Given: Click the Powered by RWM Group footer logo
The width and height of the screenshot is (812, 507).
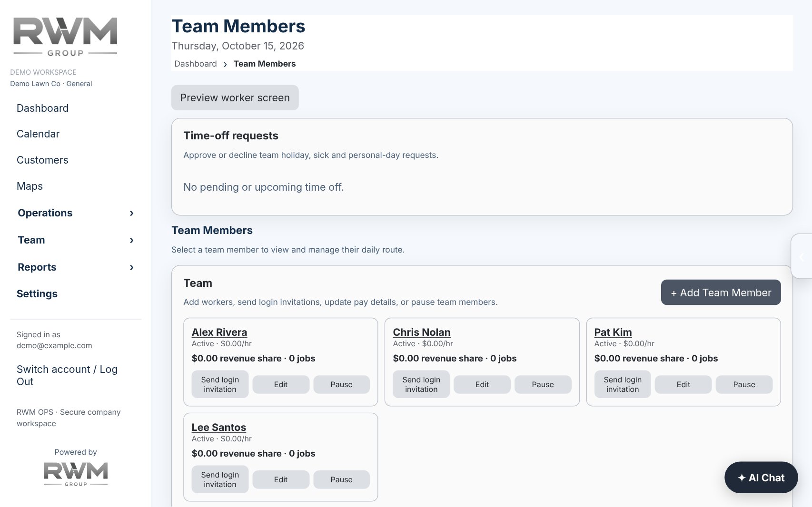Looking at the screenshot, I should point(76,474).
